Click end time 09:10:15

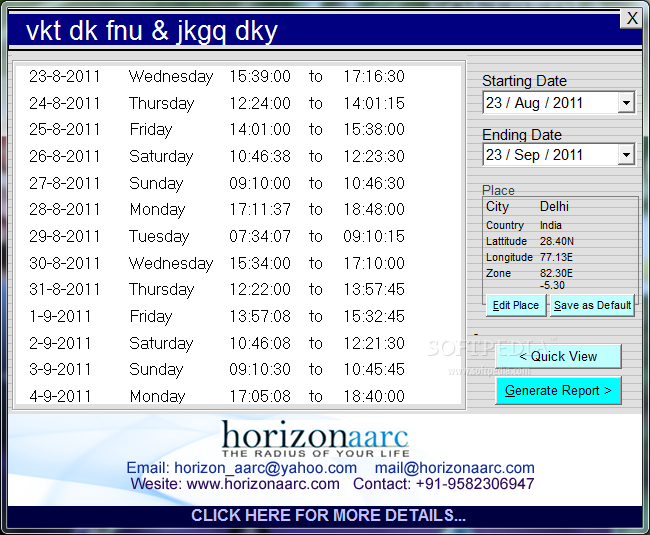pos(374,236)
